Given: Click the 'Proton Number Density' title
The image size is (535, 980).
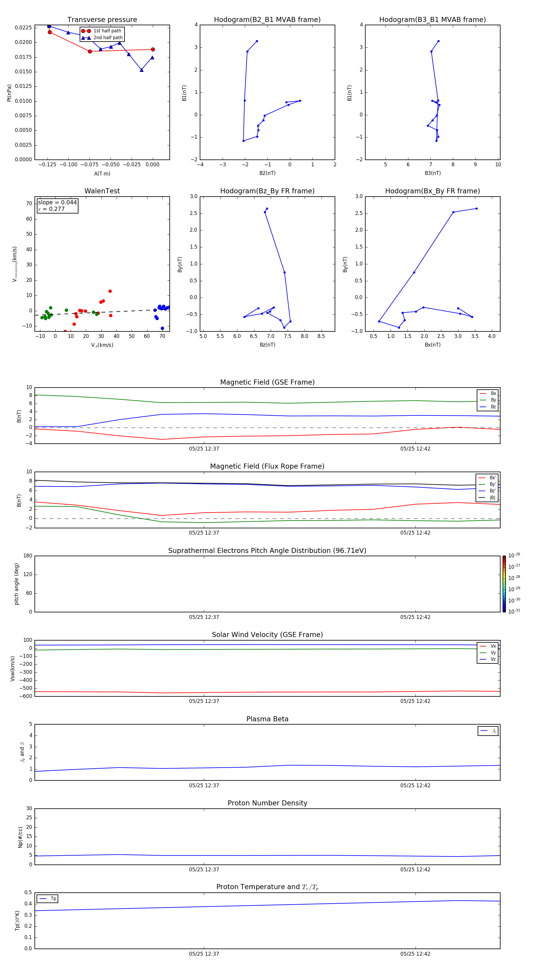Looking at the screenshot, I should (267, 803).
